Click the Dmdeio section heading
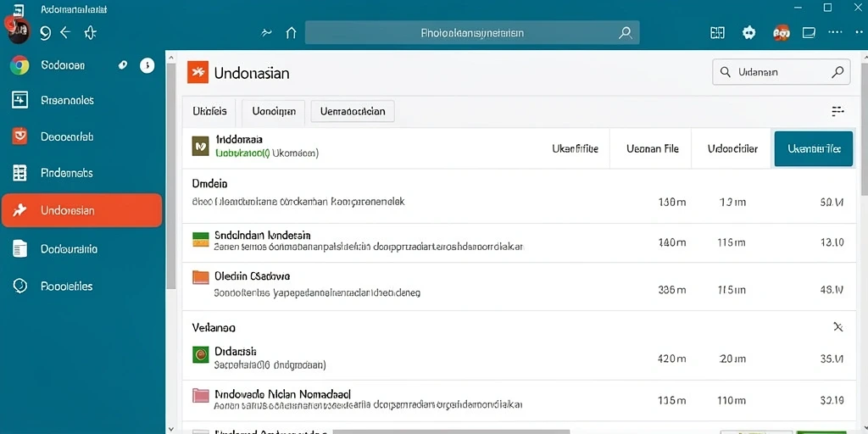Viewport: 868px width, 434px height. click(210, 183)
